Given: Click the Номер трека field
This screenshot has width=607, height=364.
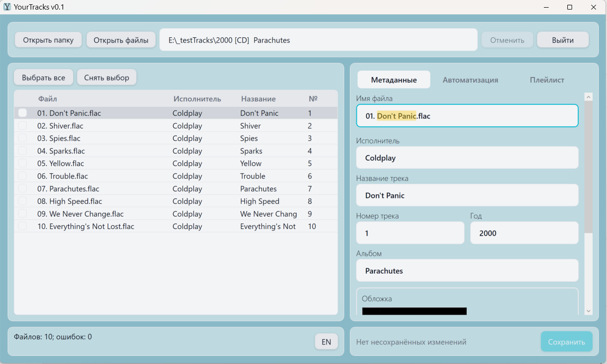Looking at the screenshot, I should click(410, 233).
